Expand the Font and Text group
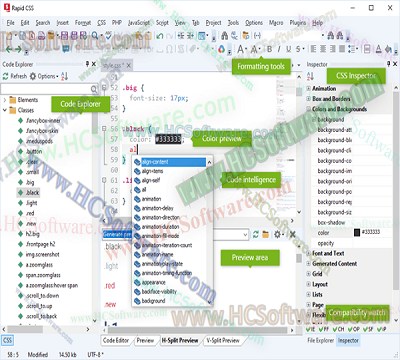The image size is (400, 360). [309, 253]
